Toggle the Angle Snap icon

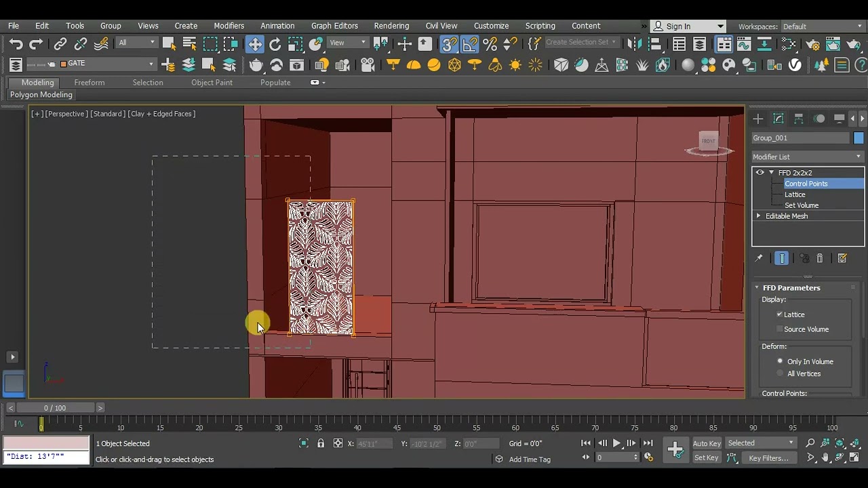[470, 44]
